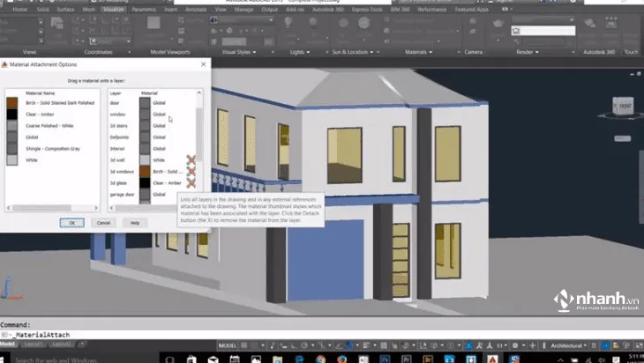Open the Architectural units dropdown
Viewport: 644px width, 363px height.
tap(568, 345)
